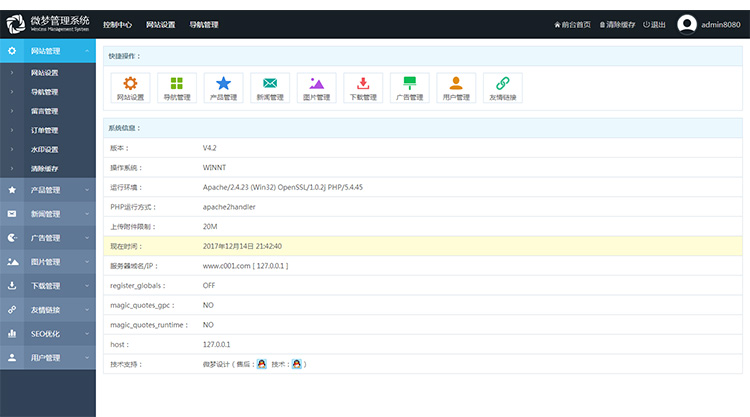750x417 pixels.
Task: Select 订单管理 in the sidebar submenu
Action: (44, 130)
